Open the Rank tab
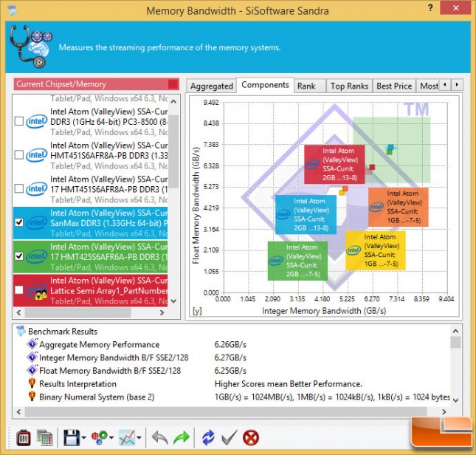This screenshot has width=476, height=455. tap(310, 86)
